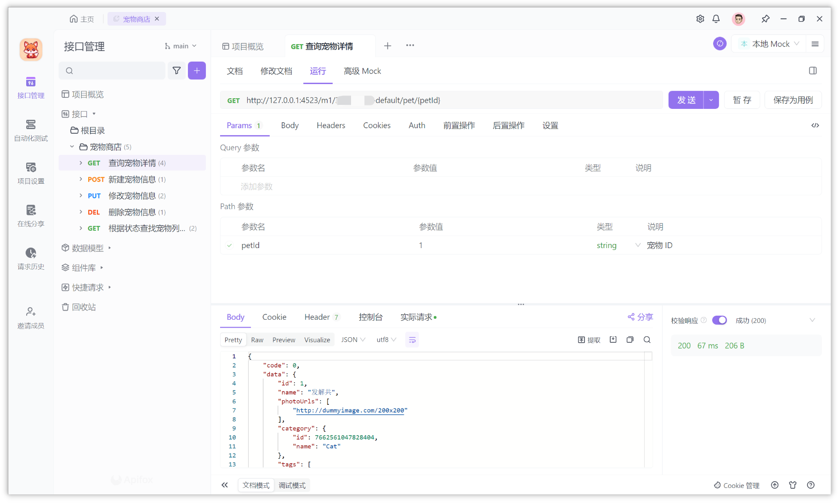Click the 提取 extract icon above response body
839x504 pixels.
point(589,340)
